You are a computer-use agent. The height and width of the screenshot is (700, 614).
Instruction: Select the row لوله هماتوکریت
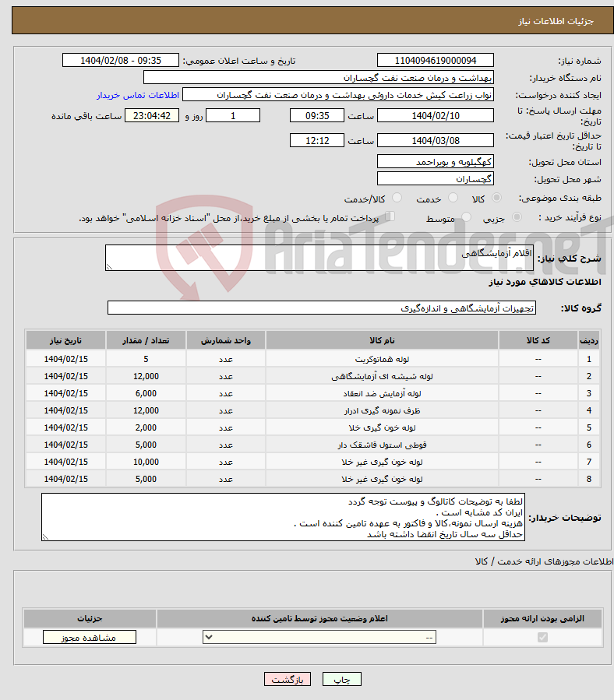pyautogui.click(x=313, y=359)
